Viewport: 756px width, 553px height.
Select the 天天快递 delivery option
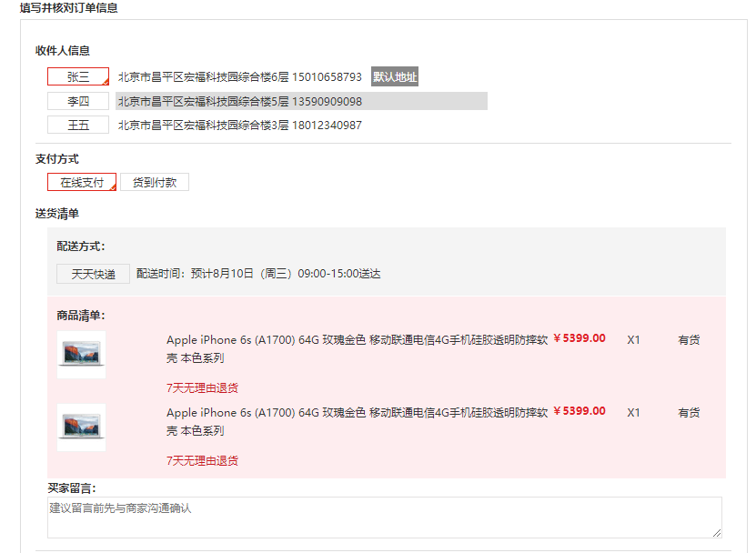93,274
